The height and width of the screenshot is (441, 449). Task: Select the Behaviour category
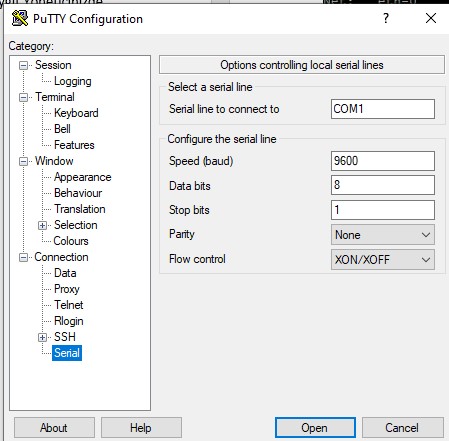78,193
